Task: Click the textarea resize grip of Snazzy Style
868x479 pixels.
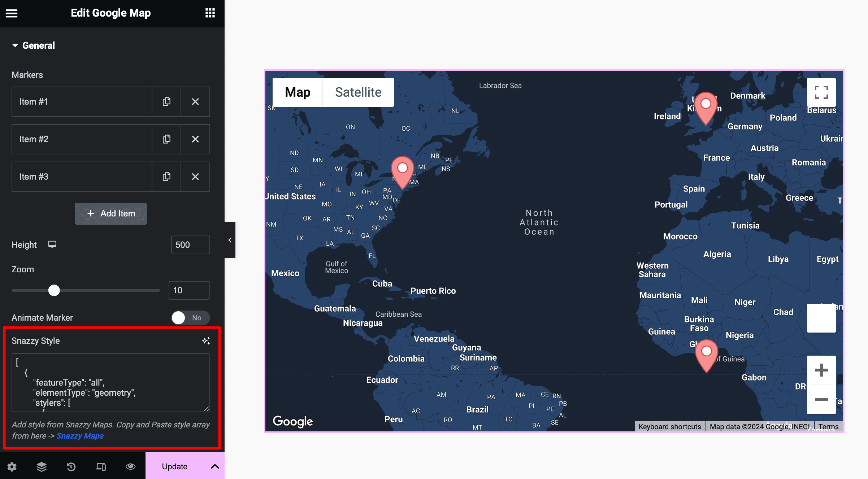Action: click(x=207, y=409)
